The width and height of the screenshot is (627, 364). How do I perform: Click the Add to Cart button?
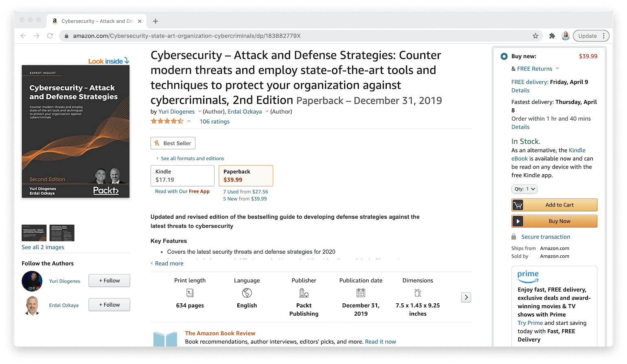(x=554, y=205)
